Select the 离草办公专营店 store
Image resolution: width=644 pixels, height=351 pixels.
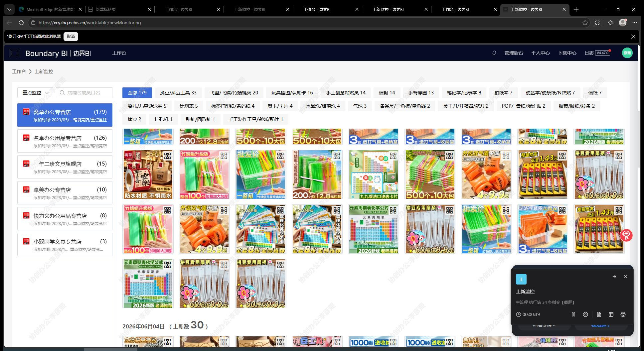pos(65,115)
